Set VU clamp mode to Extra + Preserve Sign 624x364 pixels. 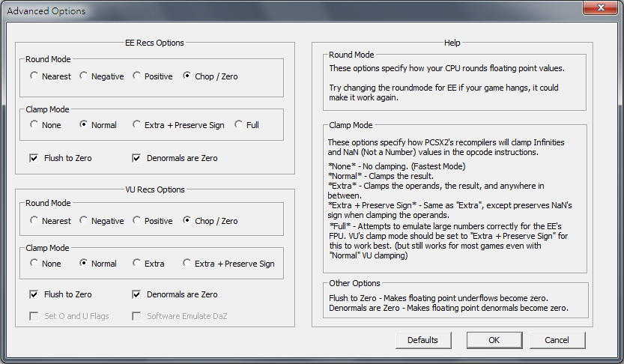point(187,264)
